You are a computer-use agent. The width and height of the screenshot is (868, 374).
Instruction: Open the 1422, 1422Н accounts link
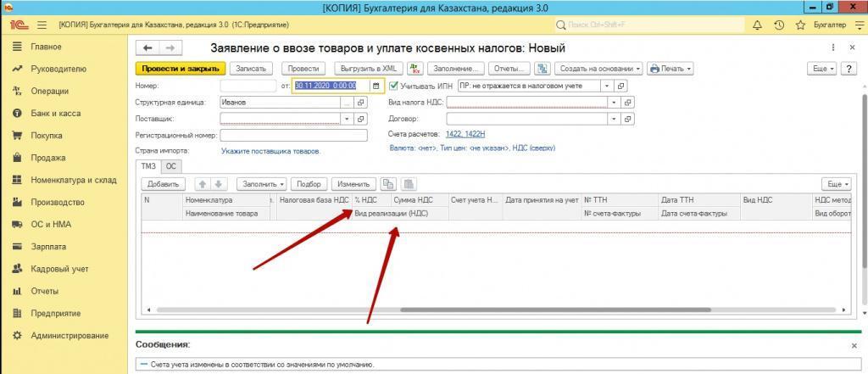coord(465,134)
